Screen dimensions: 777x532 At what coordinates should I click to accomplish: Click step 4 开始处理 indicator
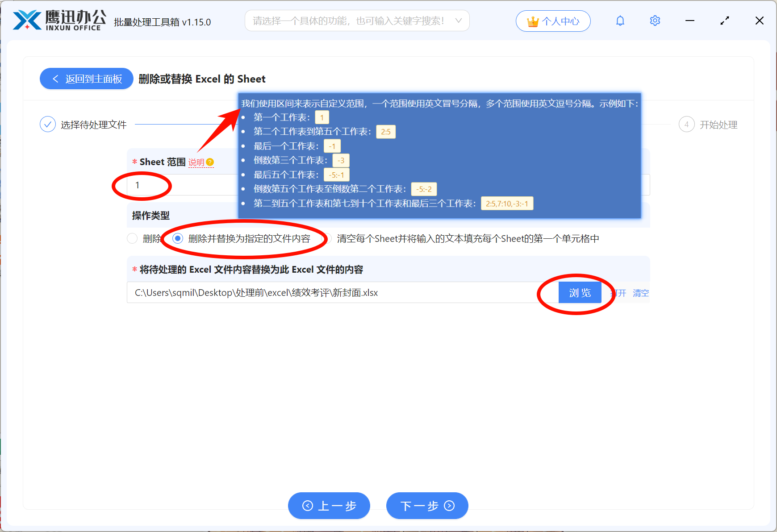686,125
